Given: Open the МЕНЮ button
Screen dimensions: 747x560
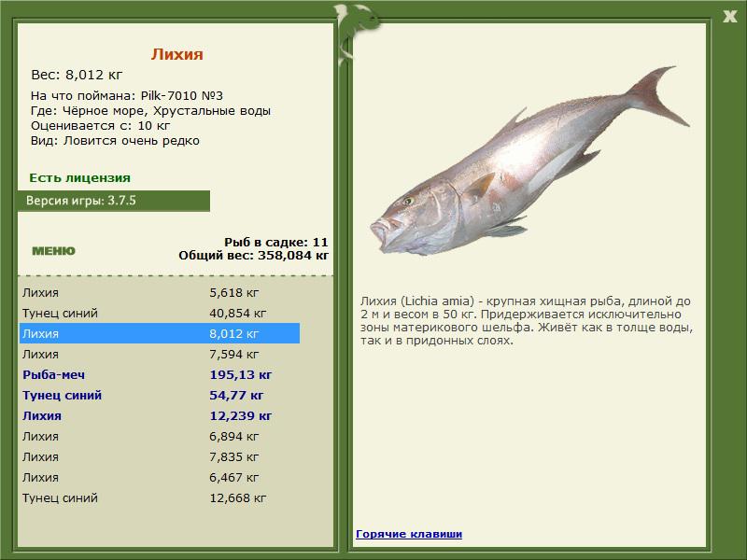Looking at the screenshot, I should (53, 251).
